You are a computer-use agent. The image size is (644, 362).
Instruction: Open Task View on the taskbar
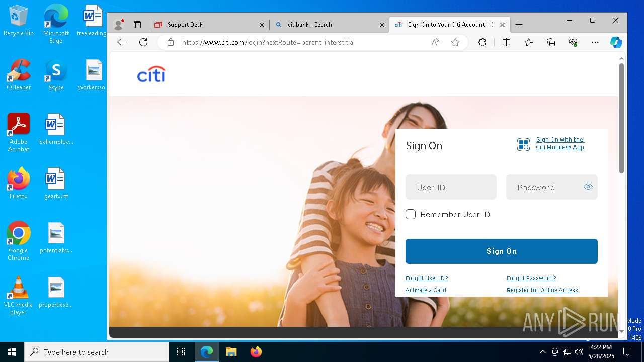pyautogui.click(x=181, y=352)
